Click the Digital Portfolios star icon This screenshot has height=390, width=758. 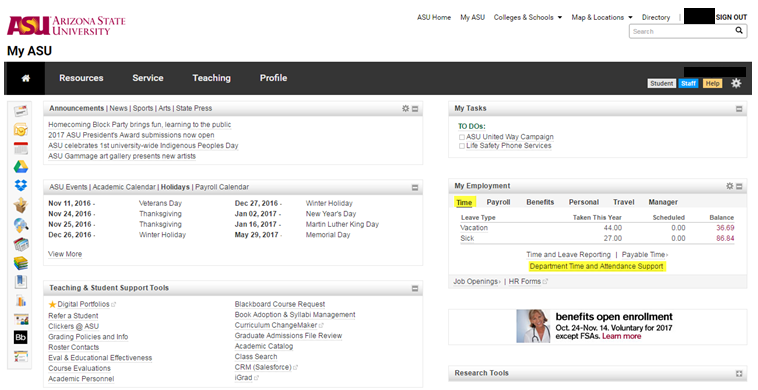[52, 304]
